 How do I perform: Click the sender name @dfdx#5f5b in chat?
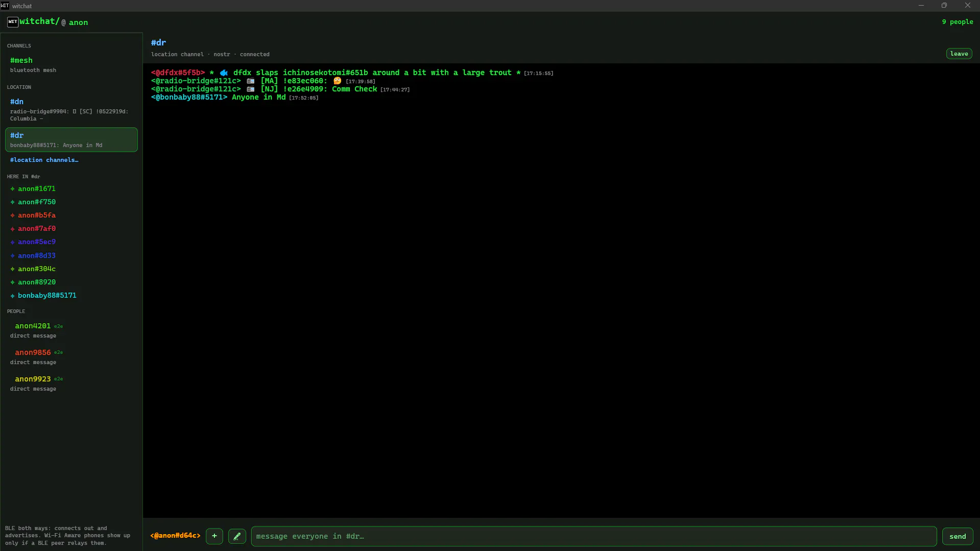[178, 73]
